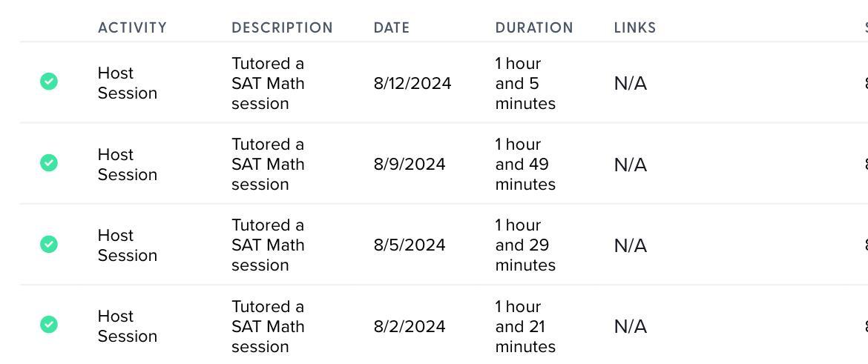Click the 1 hour and 5 minutes duration

(525, 84)
